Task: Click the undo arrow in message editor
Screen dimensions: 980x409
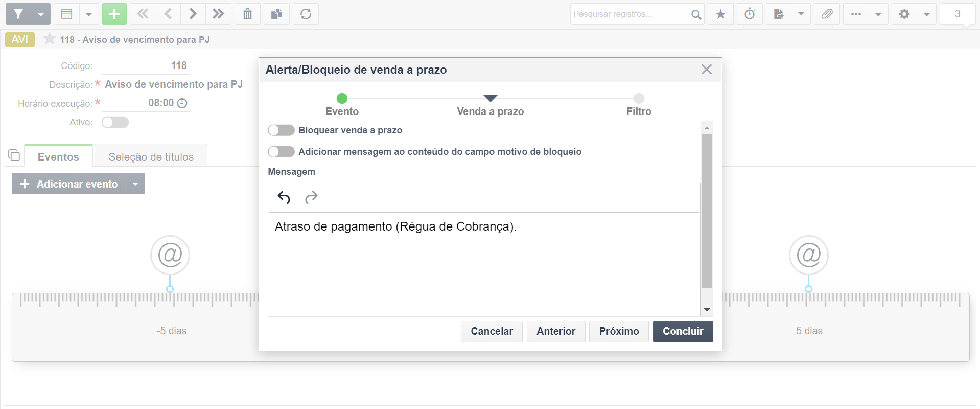Action: pos(284,197)
